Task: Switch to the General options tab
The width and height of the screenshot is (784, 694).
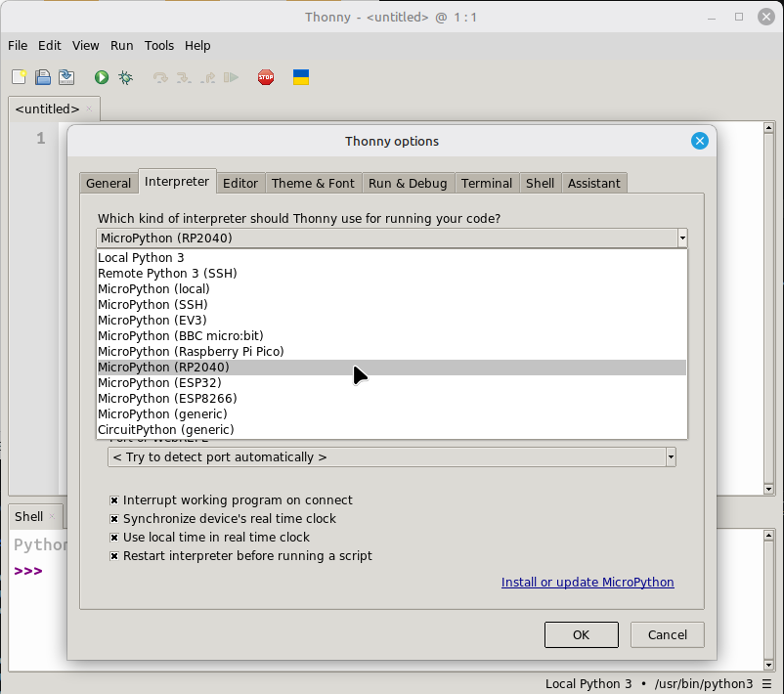Action: [x=109, y=183]
